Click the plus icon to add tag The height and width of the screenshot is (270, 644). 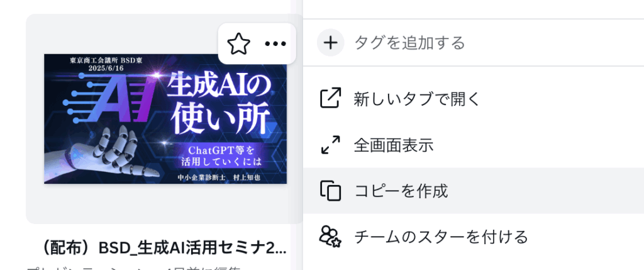[331, 42]
